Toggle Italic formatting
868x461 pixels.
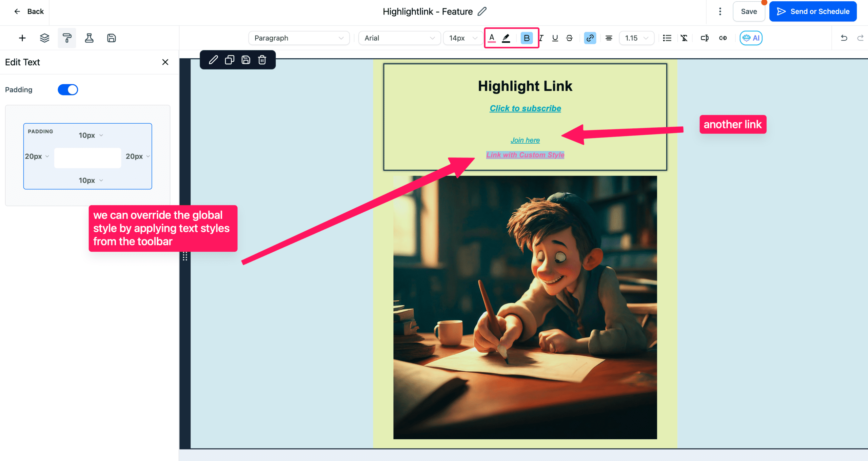click(x=541, y=38)
